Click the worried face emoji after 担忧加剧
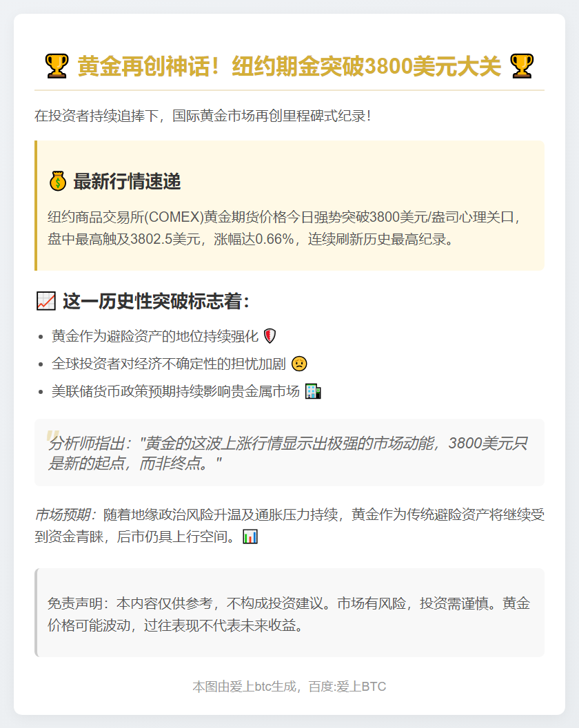Image resolution: width=579 pixels, height=728 pixels. click(x=299, y=364)
